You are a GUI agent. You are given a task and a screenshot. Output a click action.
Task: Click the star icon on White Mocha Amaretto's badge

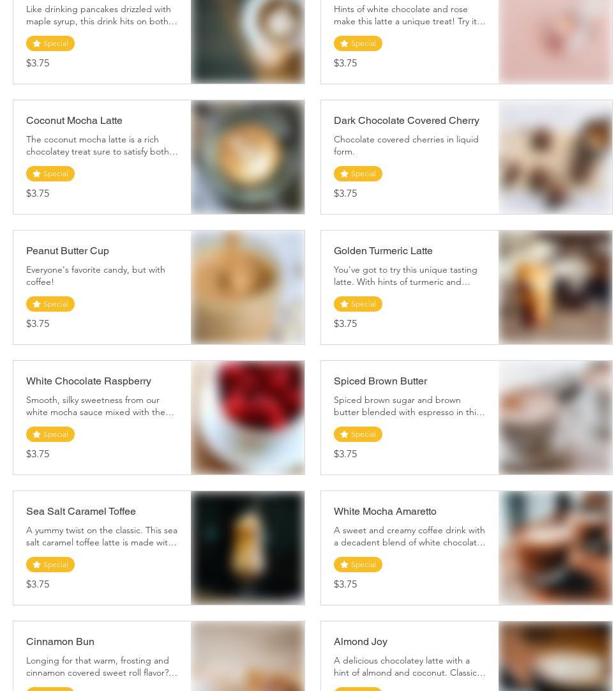pos(344,565)
